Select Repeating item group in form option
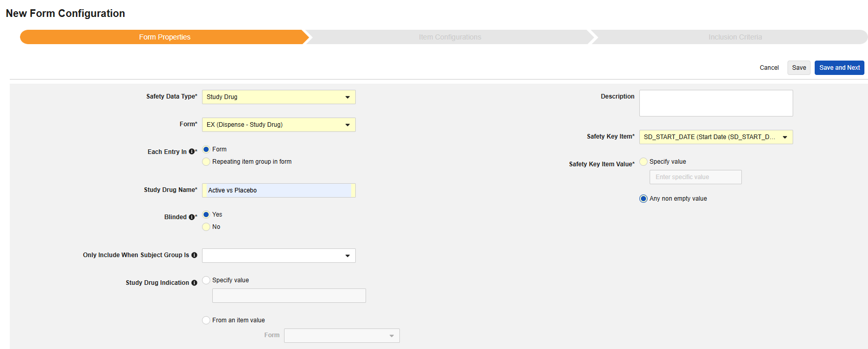Screen dimensions: 868x349 [206, 162]
